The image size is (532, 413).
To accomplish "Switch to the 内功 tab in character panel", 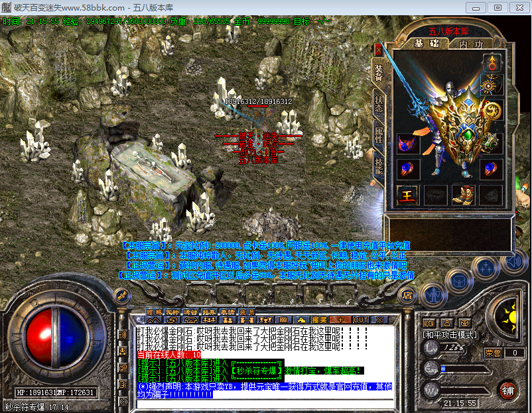I will tap(471, 44).
